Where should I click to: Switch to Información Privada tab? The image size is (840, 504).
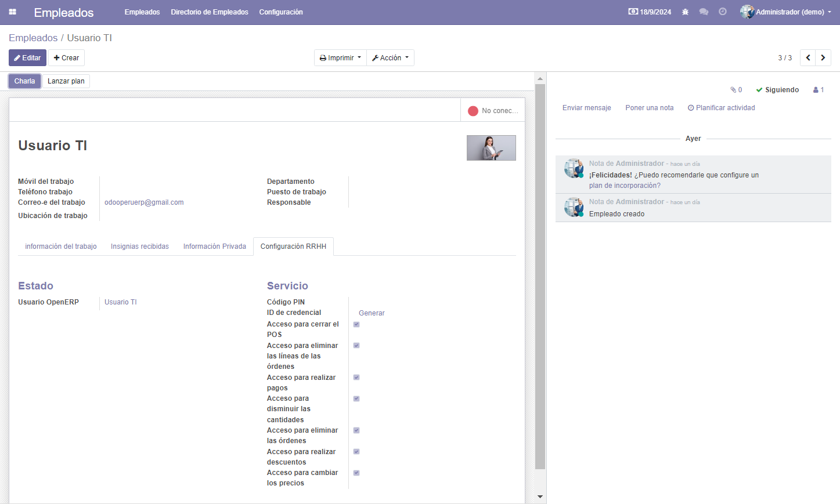tap(215, 246)
